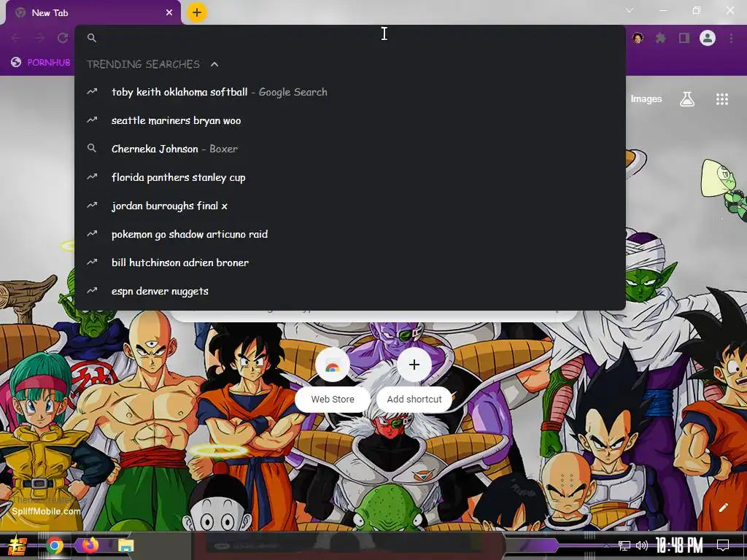Open the tab search chevron
747x560 pixels.
(x=630, y=10)
